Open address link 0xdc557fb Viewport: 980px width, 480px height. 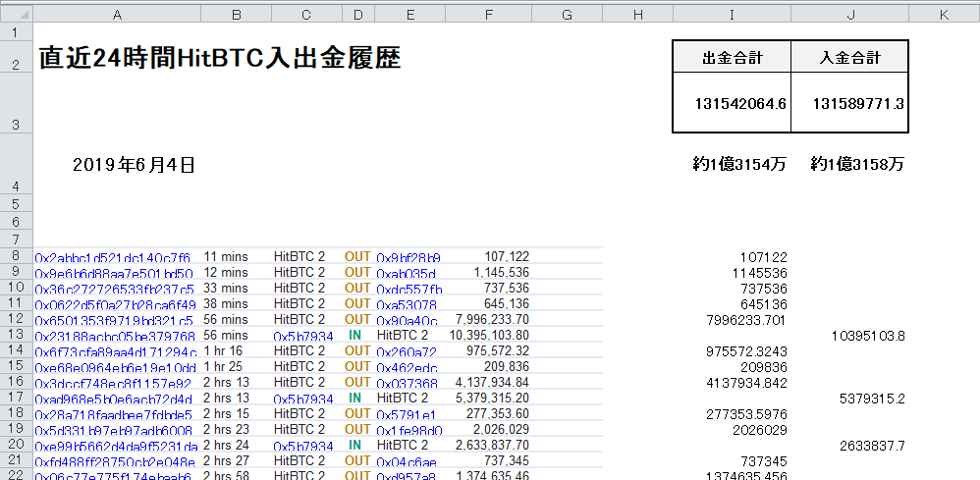click(x=409, y=289)
